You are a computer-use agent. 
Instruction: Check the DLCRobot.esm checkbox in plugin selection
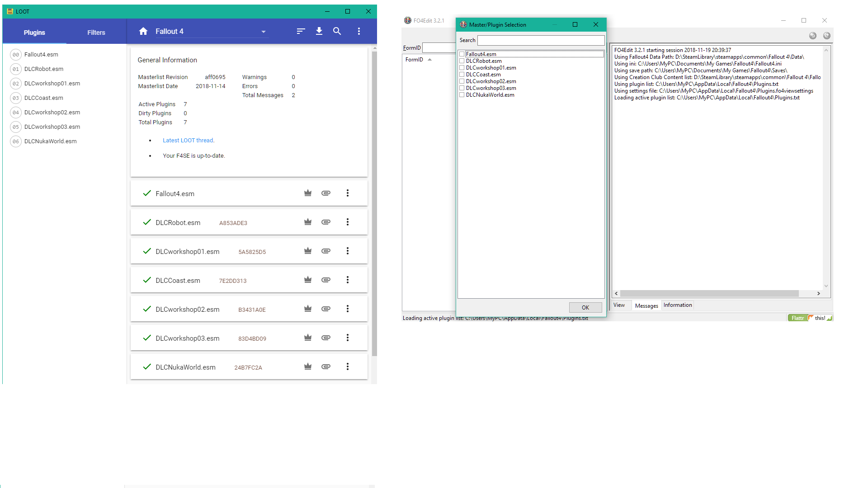pyautogui.click(x=462, y=61)
